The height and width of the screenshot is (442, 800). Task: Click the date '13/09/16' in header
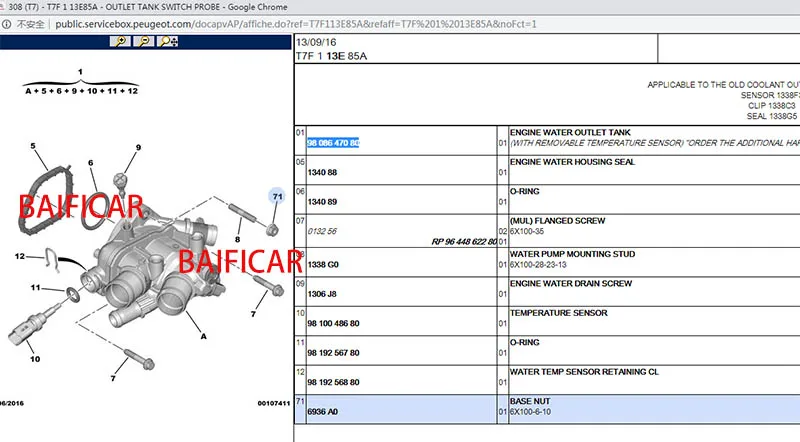coord(316,42)
